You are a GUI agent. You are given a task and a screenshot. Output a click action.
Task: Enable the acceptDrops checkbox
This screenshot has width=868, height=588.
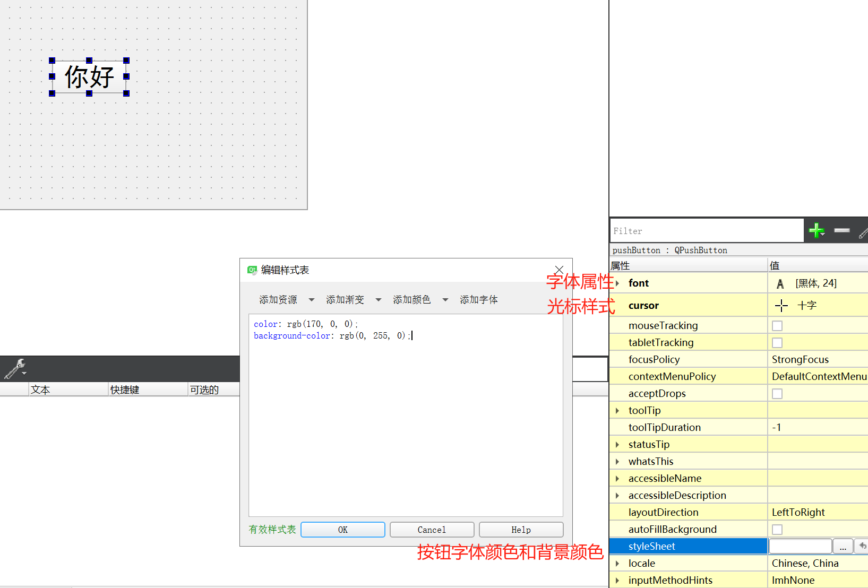pos(777,394)
